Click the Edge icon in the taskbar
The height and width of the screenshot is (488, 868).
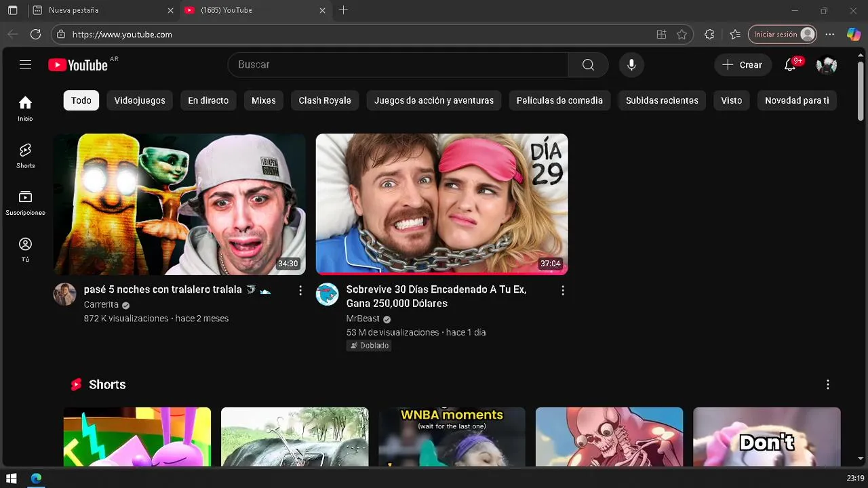36,479
